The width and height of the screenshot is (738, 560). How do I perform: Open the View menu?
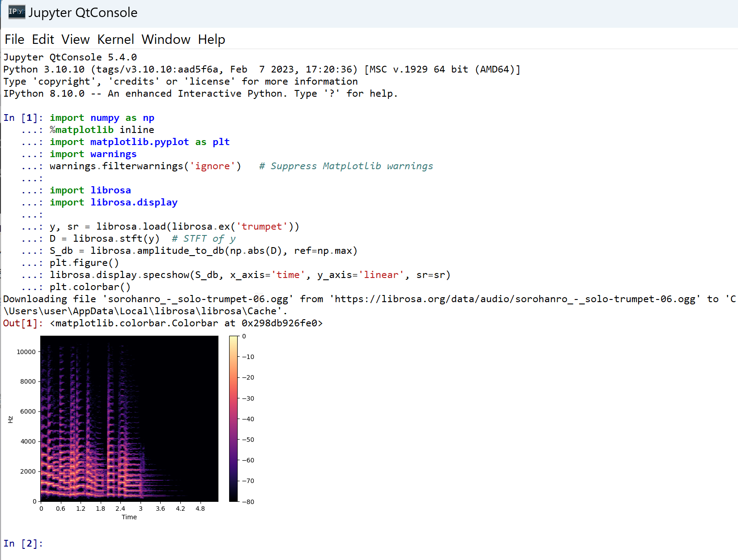coord(76,39)
